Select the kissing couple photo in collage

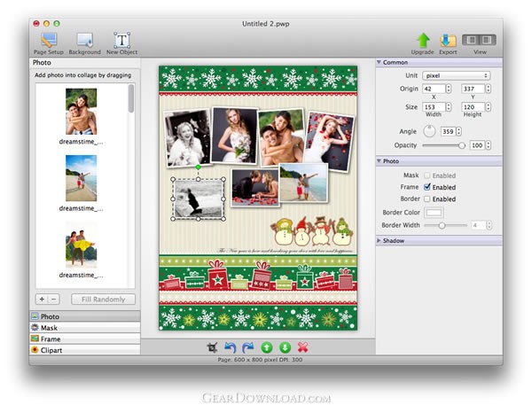pyautogui.click(x=255, y=188)
